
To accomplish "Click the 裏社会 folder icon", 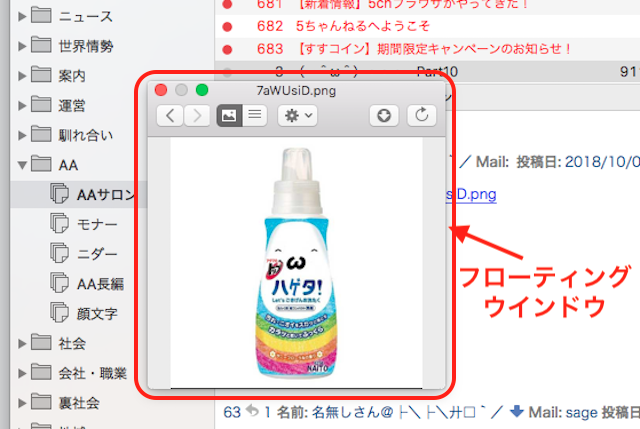I will pos(41,402).
